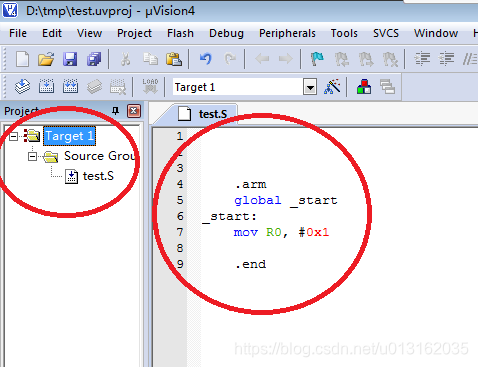Open the Peripherals menu
Viewport: 478px width, 367px height.
287,33
